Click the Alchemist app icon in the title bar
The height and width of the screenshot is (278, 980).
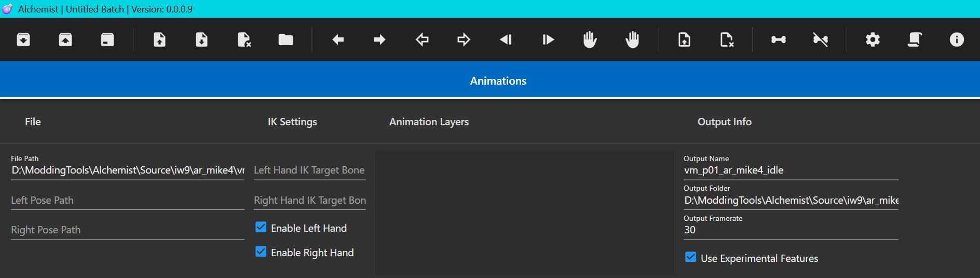pos(7,9)
